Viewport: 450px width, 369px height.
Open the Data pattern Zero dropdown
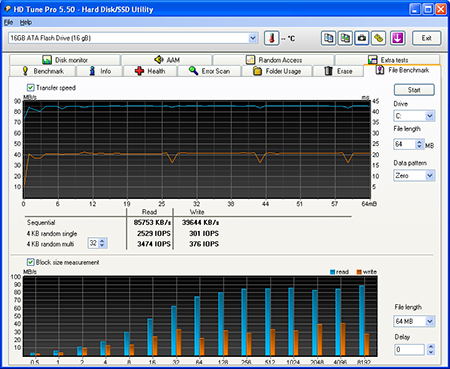(x=430, y=175)
